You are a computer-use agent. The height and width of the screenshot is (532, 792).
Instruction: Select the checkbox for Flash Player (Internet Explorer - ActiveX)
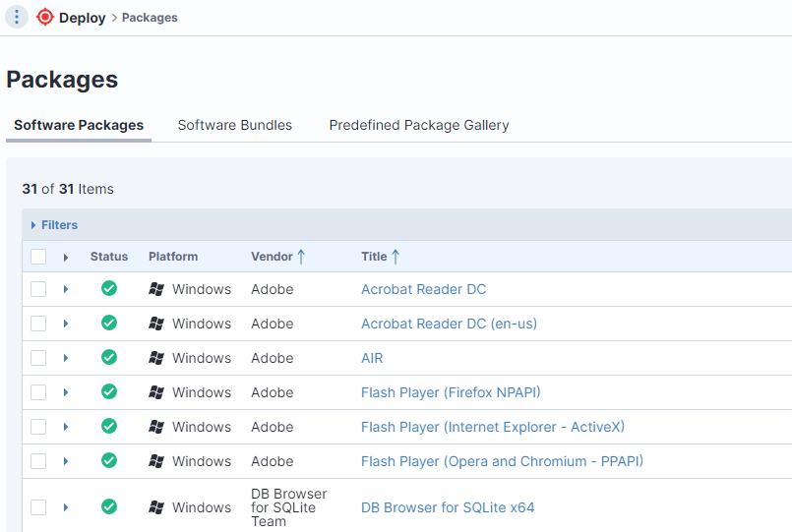(38, 427)
